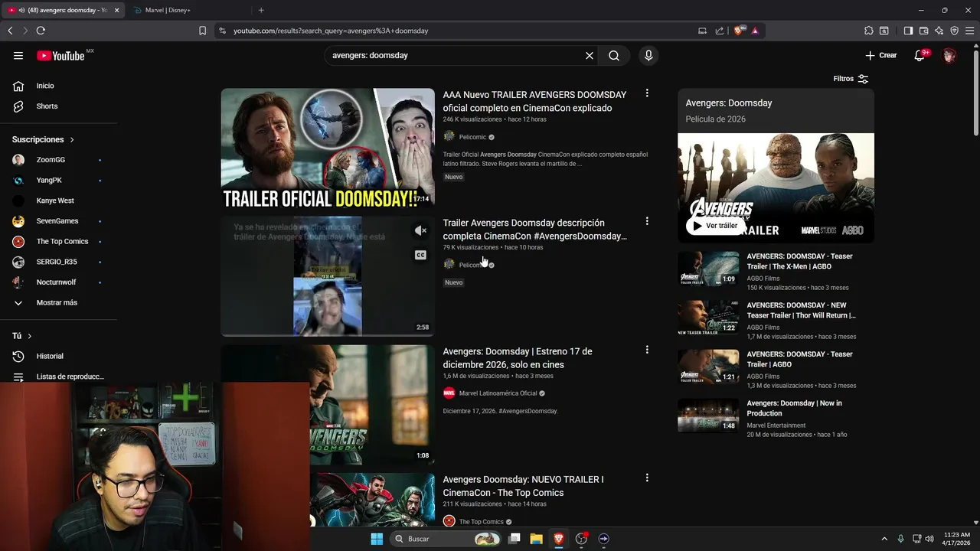Play the Marvel Latinoamérica Avengers Doomsday thumbnail
980x551 pixels.
tap(372, 405)
